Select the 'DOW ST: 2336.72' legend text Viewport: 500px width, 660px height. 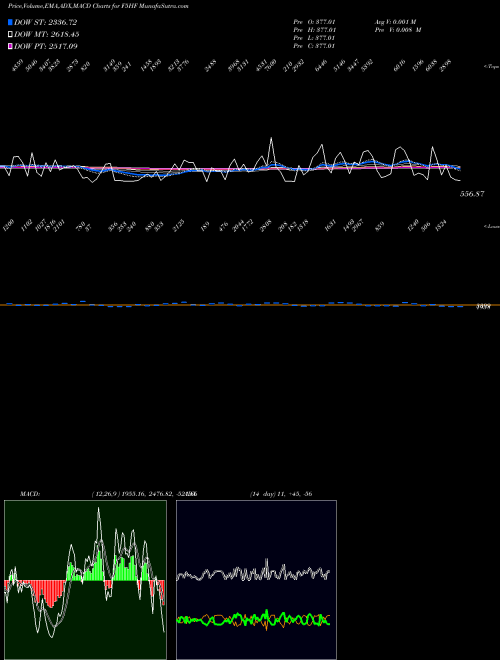[45, 22]
